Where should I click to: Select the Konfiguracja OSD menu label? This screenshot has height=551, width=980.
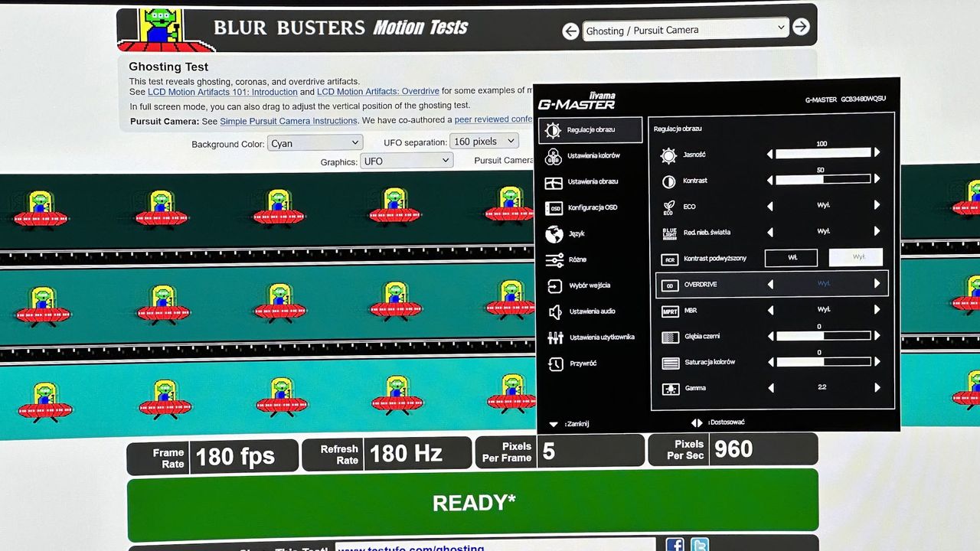click(x=593, y=207)
